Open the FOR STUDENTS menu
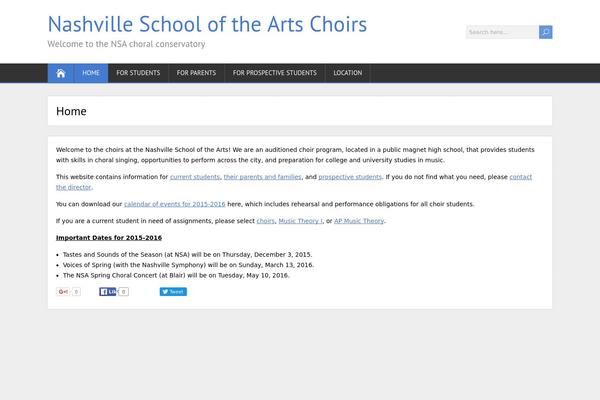Viewport: 600px width, 400px height. pyautogui.click(x=138, y=73)
